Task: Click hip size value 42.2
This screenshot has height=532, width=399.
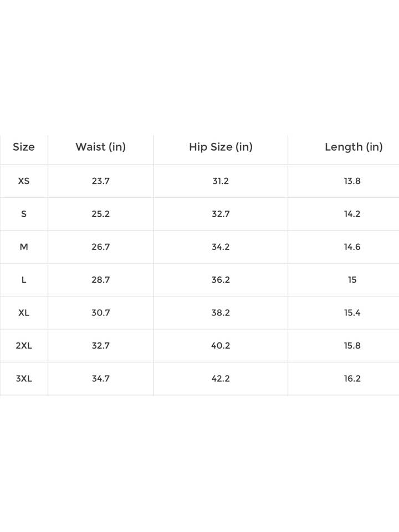Action: 221,378
